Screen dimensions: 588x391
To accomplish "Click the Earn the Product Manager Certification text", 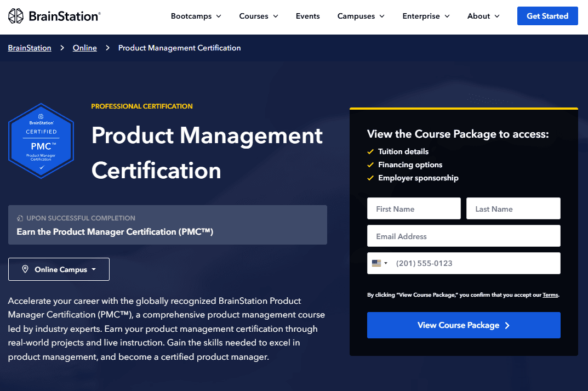I will click(115, 232).
